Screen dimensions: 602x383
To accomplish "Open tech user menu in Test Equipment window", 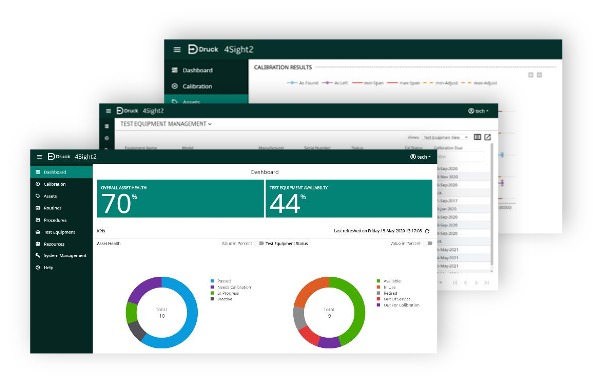I will [478, 111].
